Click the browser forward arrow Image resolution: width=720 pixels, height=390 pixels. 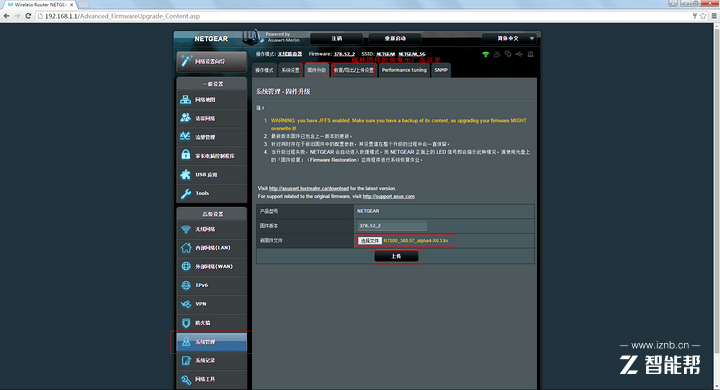tap(17, 16)
